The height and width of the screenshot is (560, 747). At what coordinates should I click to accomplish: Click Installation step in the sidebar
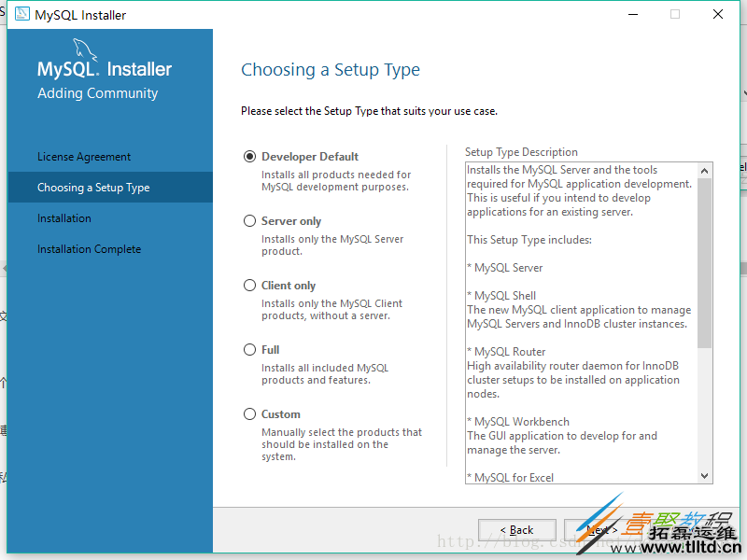click(x=64, y=217)
